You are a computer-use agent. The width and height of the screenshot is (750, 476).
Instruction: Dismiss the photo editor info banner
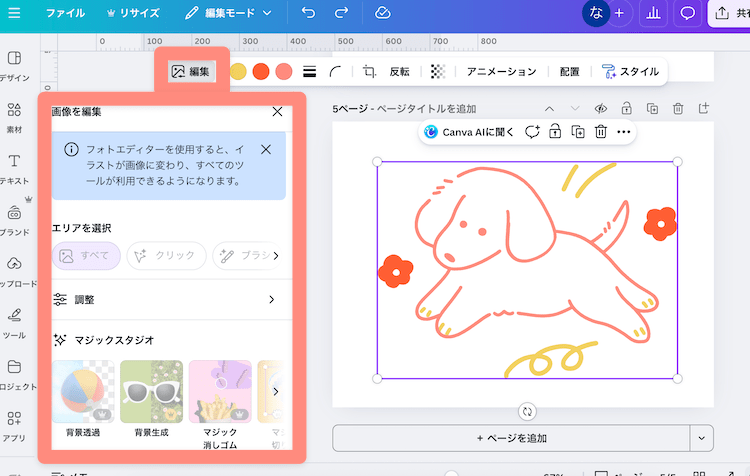266,149
